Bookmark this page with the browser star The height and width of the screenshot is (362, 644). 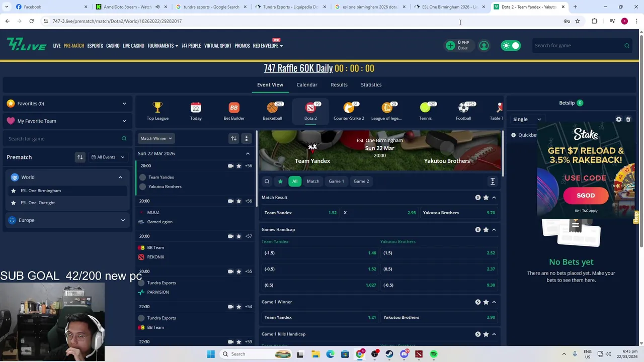tap(578, 21)
